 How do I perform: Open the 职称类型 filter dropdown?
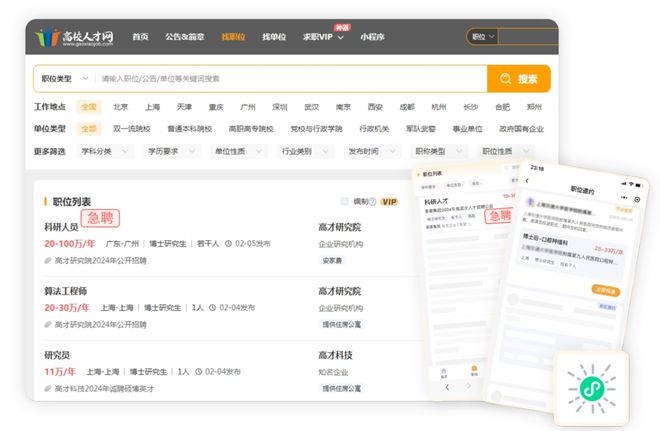click(x=439, y=151)
